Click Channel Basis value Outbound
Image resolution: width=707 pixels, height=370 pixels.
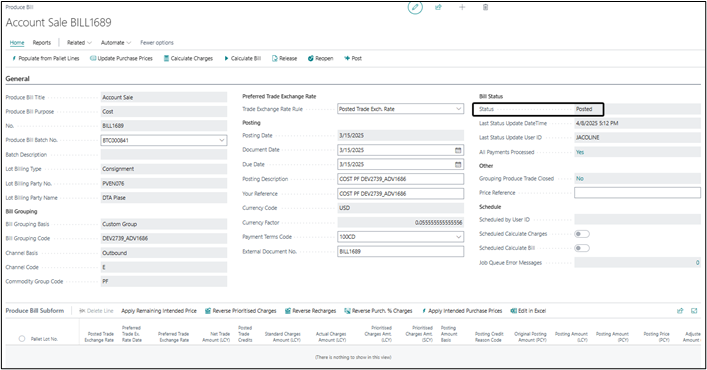coord(115,253)
